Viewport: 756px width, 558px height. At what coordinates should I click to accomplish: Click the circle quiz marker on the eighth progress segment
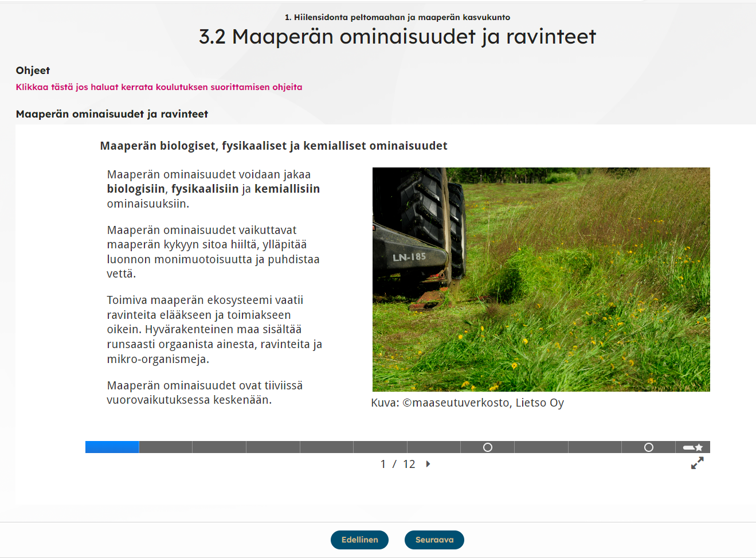click(x=488, y=446)
